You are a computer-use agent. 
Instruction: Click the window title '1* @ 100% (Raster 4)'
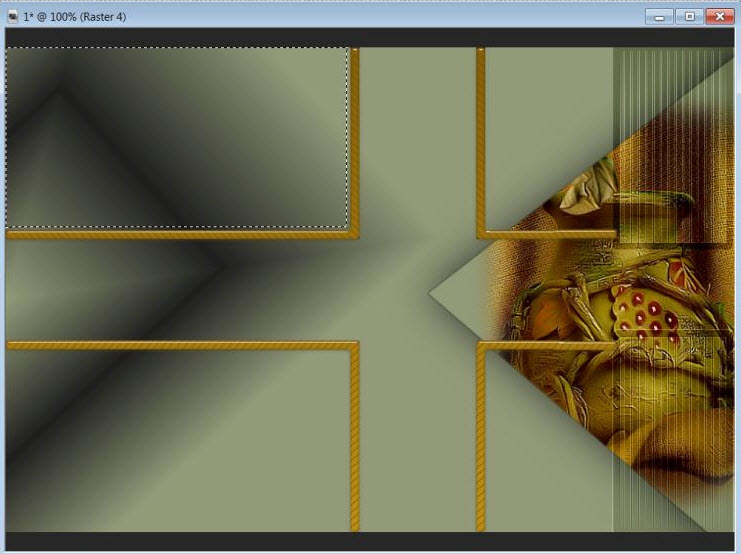[x=75, y=17]
